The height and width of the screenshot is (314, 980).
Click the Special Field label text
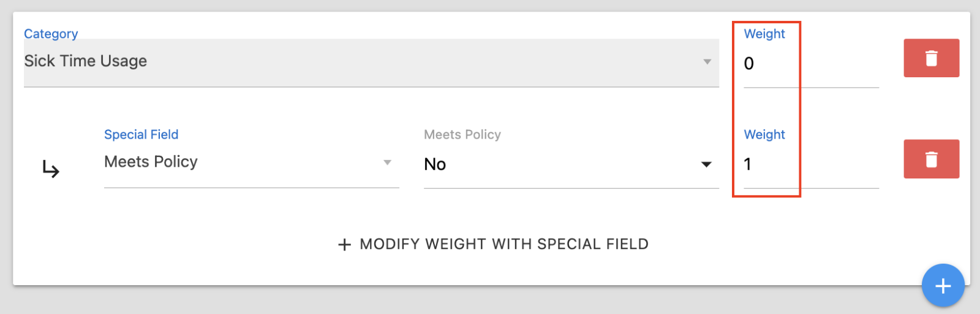click(x=141, y=134)
